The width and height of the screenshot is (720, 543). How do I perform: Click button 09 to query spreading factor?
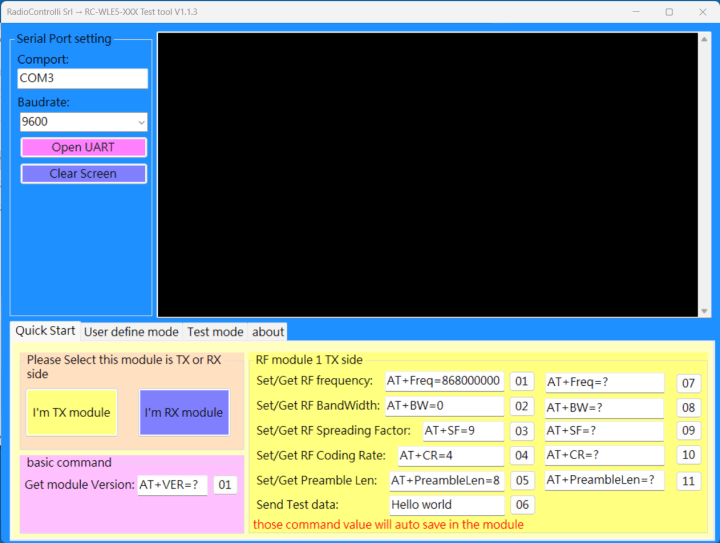688,431
